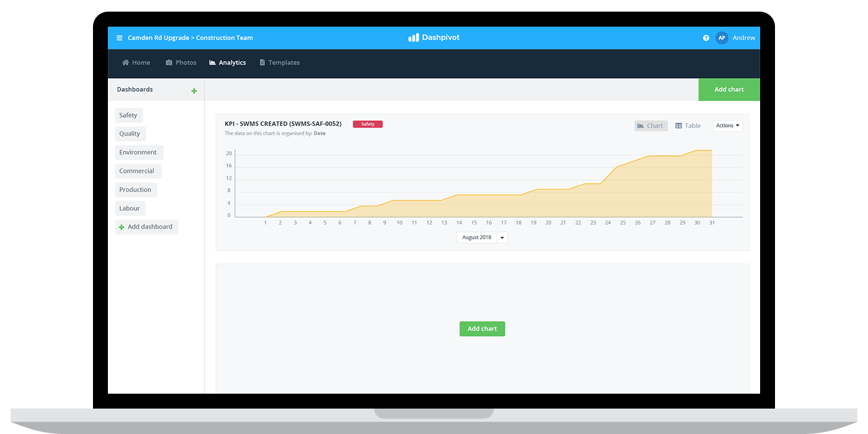The height and width of the screenshot is (434, 868).
Task: Open the hamburger menu icon
Action: click(x=120, y=38)
